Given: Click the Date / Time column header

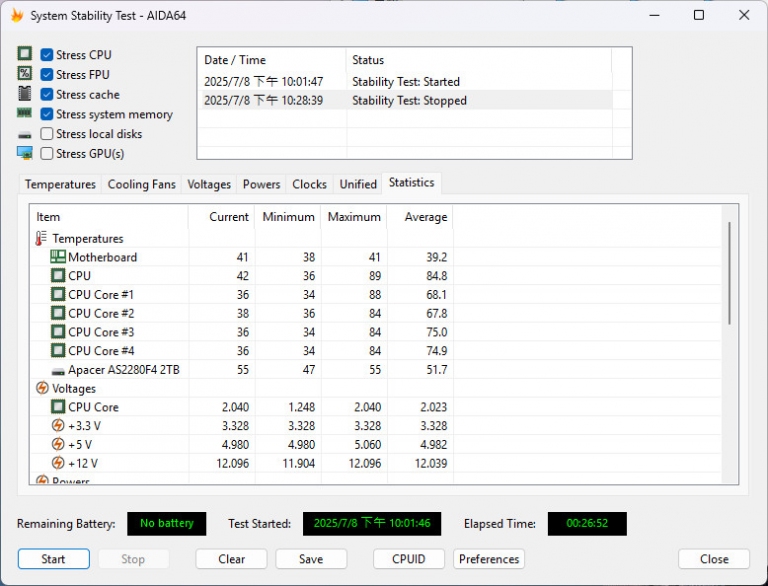Looking at the screenshot, I should 272,60.
